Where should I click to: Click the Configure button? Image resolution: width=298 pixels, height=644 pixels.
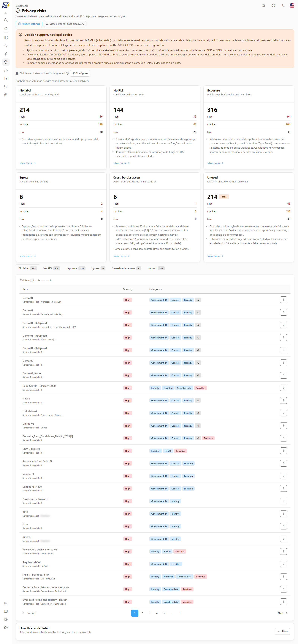coord(80,73)
